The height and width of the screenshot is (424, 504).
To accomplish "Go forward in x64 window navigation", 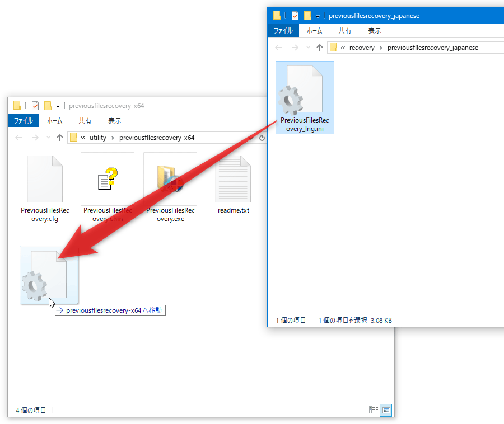I will 35,138.
